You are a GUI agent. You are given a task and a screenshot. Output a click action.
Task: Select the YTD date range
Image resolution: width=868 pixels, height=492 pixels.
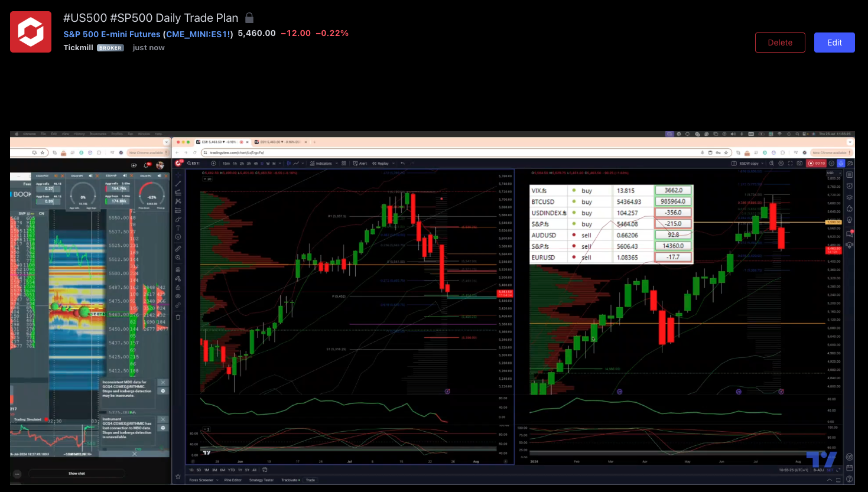coord(232,470)
